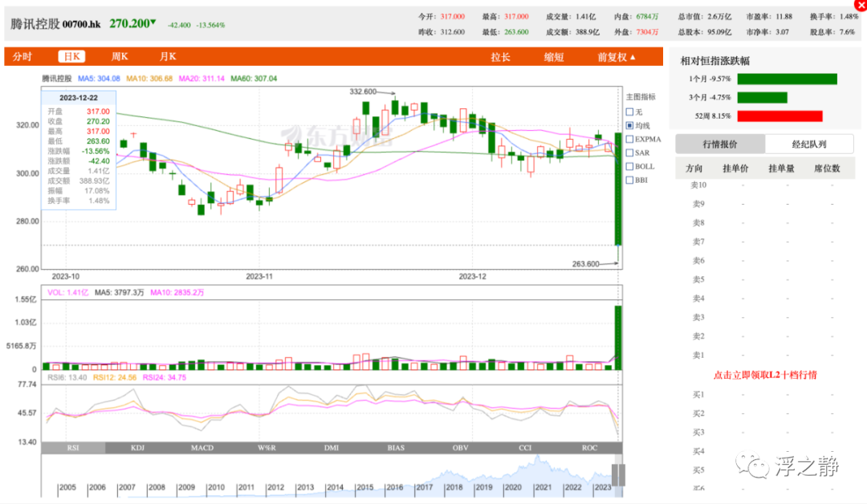This screenshot has height=504, width=867.
Task: Click the 2020 mark on the timeline
Action: [x=512, y=487]
